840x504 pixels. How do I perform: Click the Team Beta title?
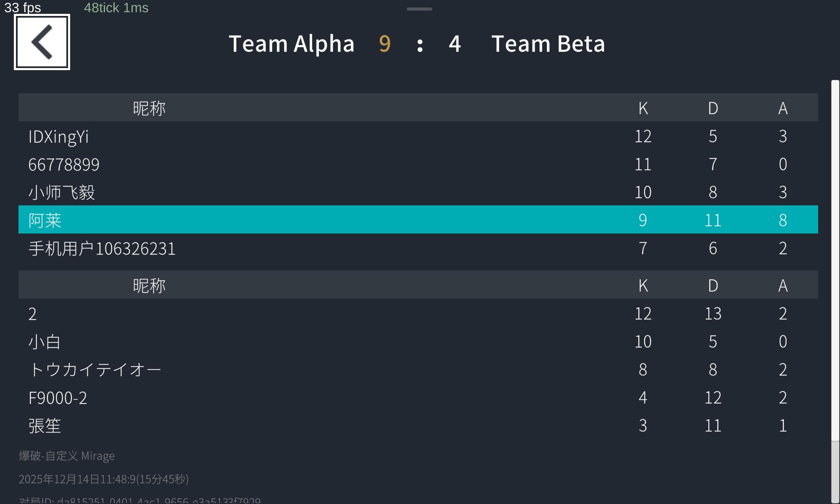[548, 44]
